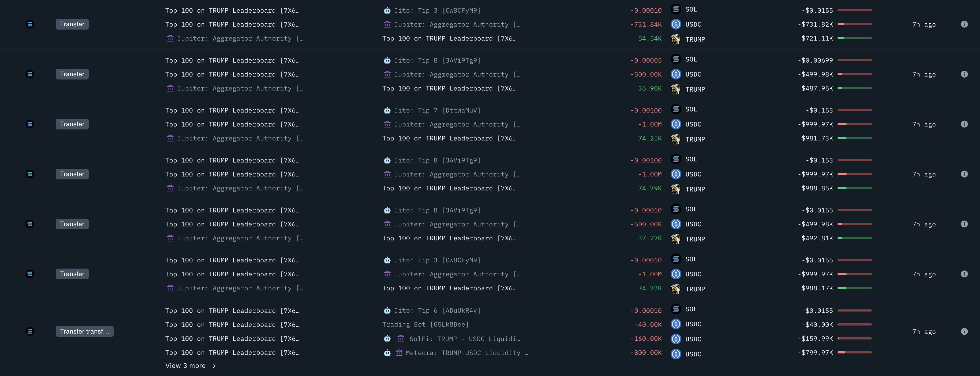Select the TRUMP token icon in the third row
980x376 pixels.
[x=676, y=139]
